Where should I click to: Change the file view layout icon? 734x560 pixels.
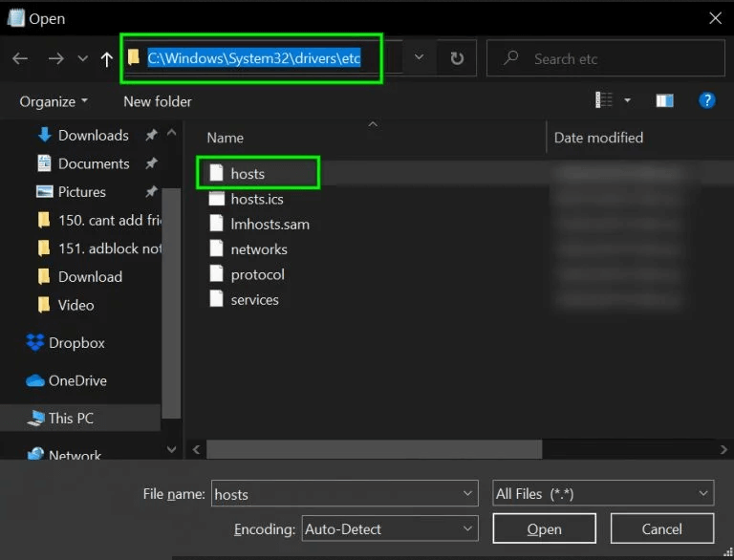tap(603, 99)
